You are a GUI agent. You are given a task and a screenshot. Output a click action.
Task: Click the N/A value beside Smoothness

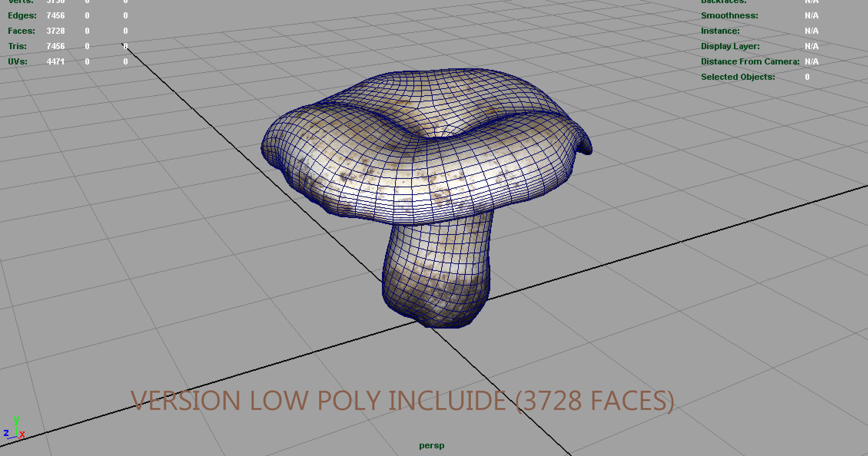tap(812, 16)
